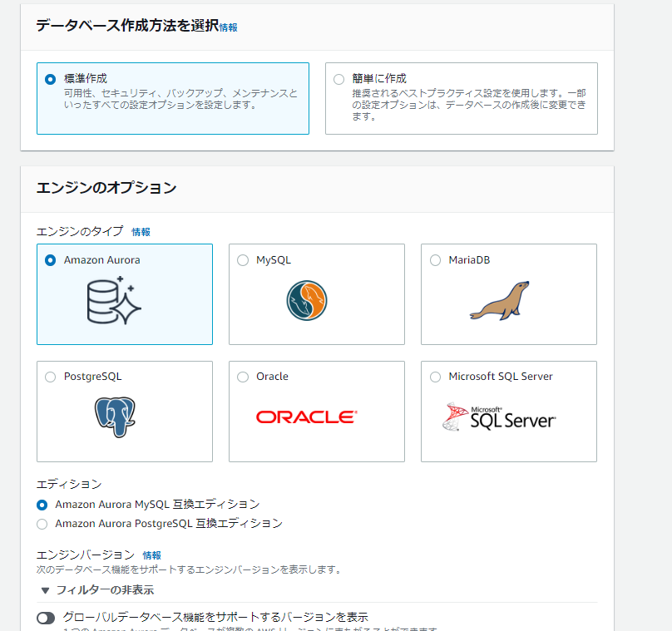Select Amazon Aurora MySQL 互換エディション
Screen dimensions: 672x631
42,505
